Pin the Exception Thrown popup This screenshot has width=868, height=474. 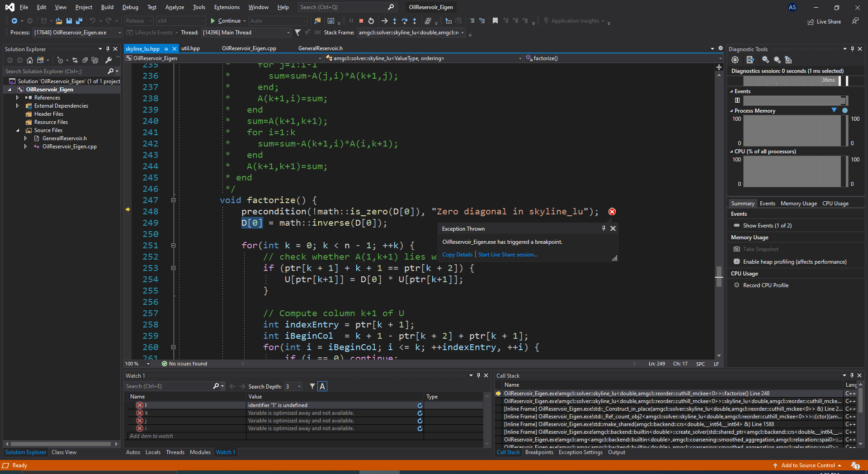[604, 228]
